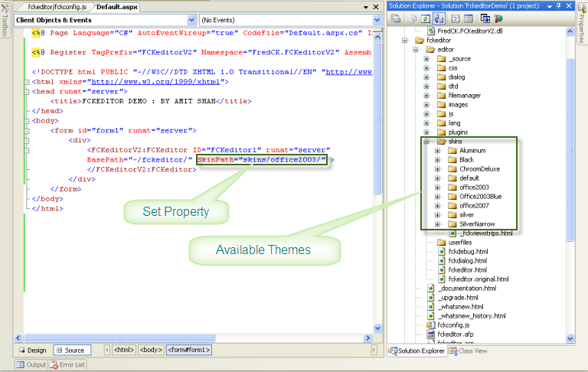This screenshot has height=372, width=588.
Task: Collapse the fckeditor folder node
Action: click(x=404, y=40)
